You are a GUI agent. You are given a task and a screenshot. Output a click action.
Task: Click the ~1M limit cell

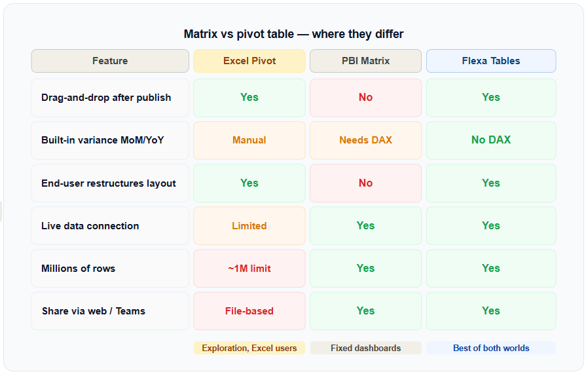pyautogui.click(x=249, y=269)
